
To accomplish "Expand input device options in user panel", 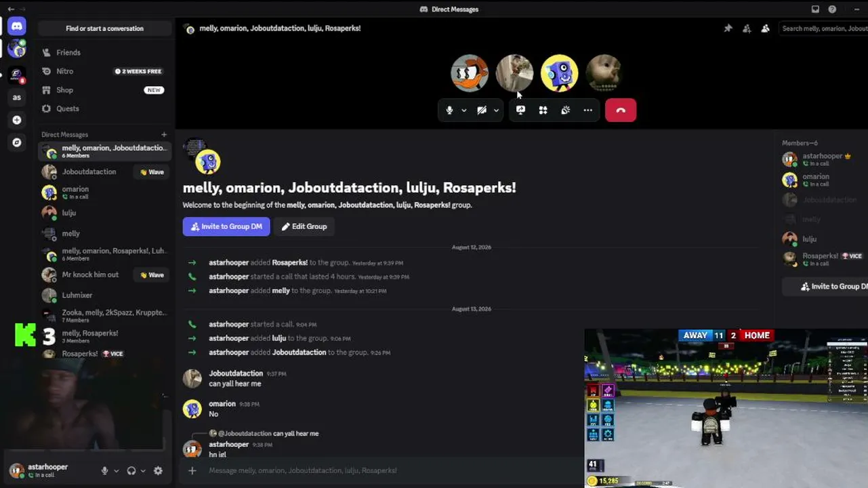I will tap(117, 471).
